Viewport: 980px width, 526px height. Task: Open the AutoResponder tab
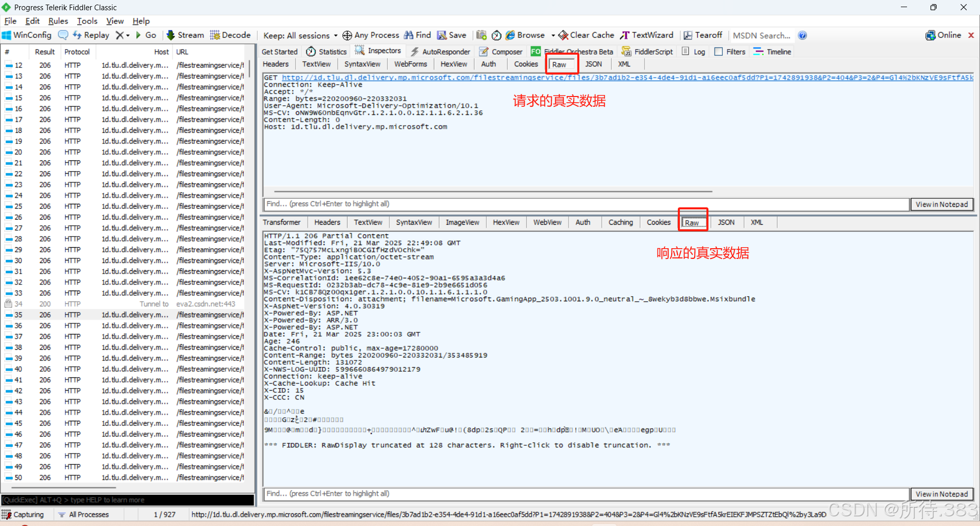(440, 52)
